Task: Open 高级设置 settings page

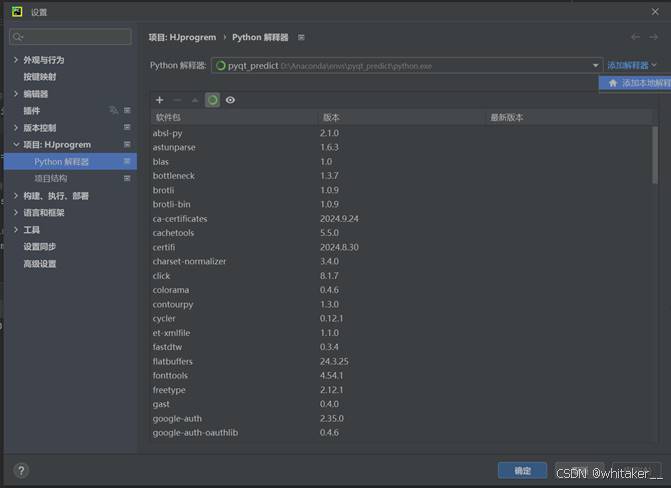Action: (40, 264)
